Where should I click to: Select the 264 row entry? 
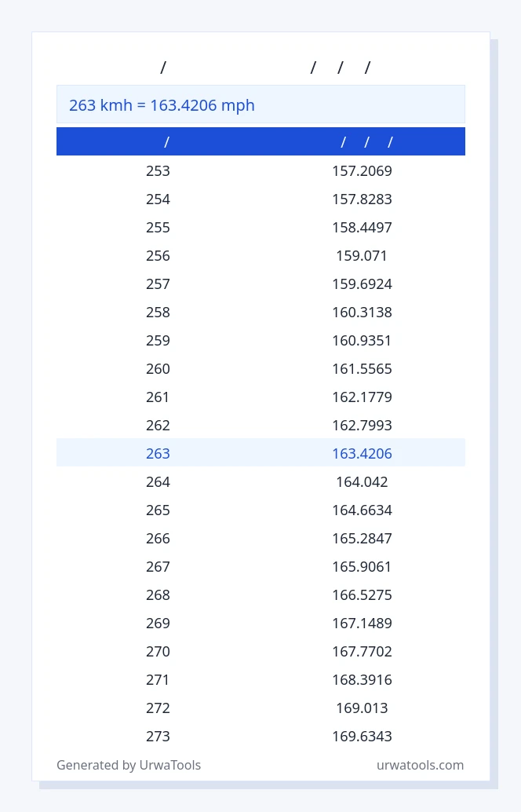point(158,482)
